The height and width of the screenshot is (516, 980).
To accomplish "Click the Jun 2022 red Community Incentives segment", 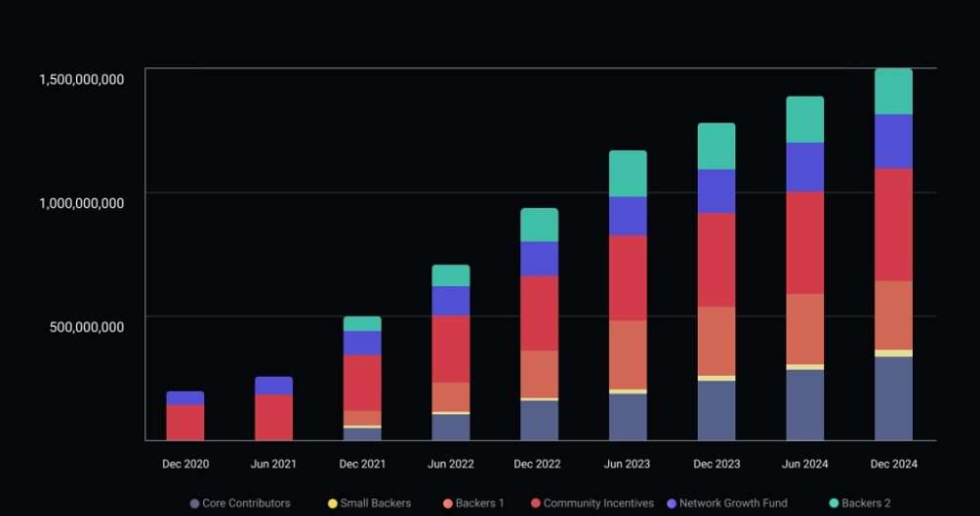I will (x=451, y=348).
